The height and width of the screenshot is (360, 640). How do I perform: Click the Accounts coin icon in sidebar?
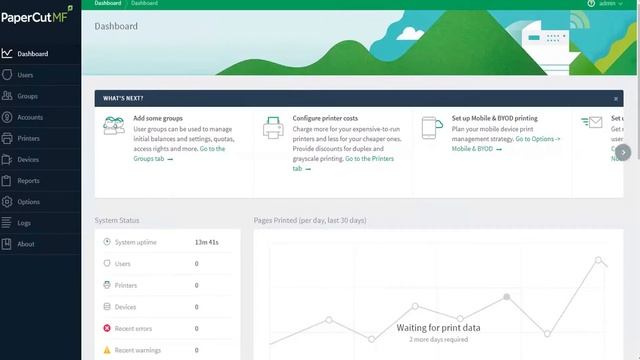point(7,117)
